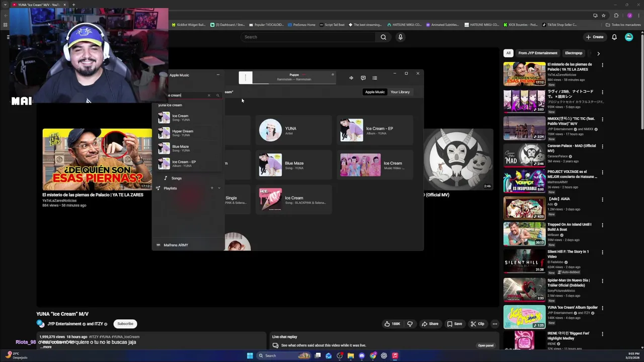
Task: Open more actions ellipsis under the video
Action: [495, 324]
